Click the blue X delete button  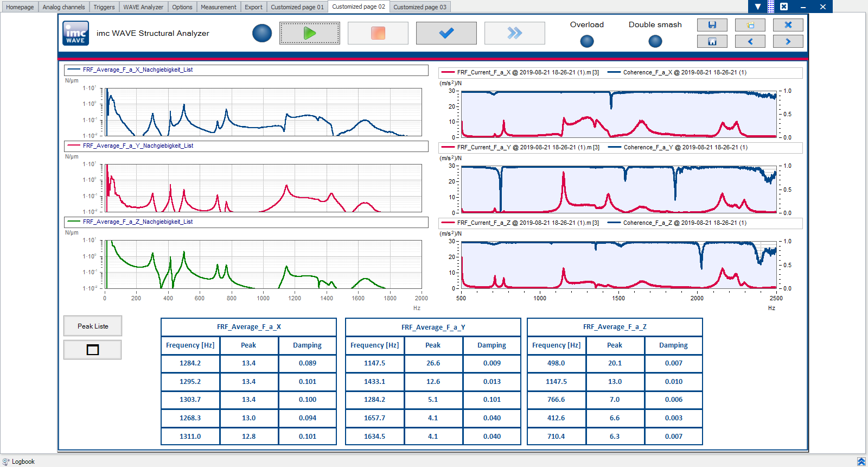point(788,25)
